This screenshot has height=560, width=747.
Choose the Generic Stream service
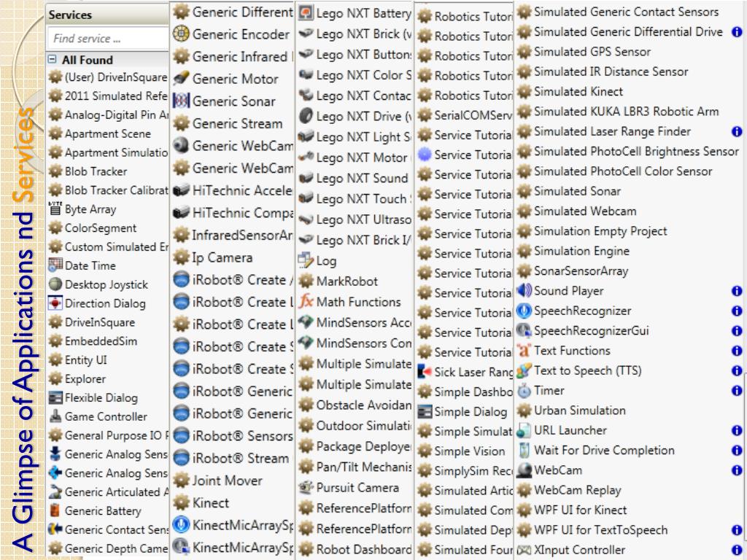pyautogui.click(x=237, y=123)
